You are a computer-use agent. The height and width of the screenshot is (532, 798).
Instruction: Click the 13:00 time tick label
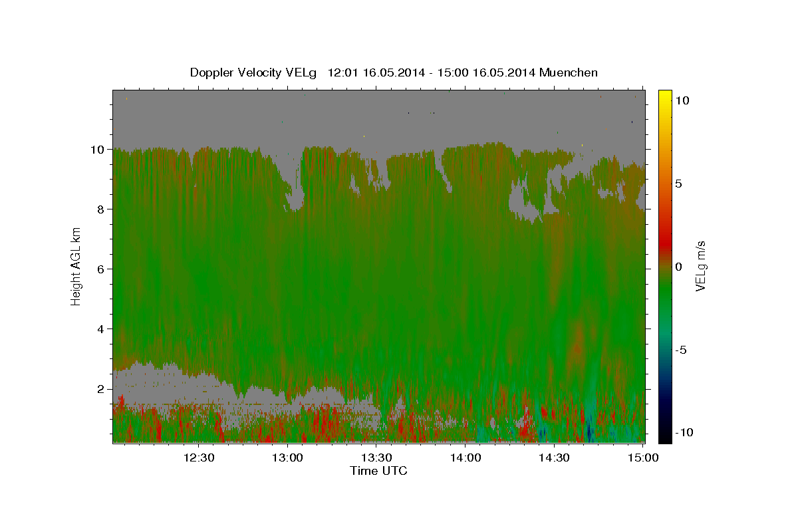pos(288,458)
